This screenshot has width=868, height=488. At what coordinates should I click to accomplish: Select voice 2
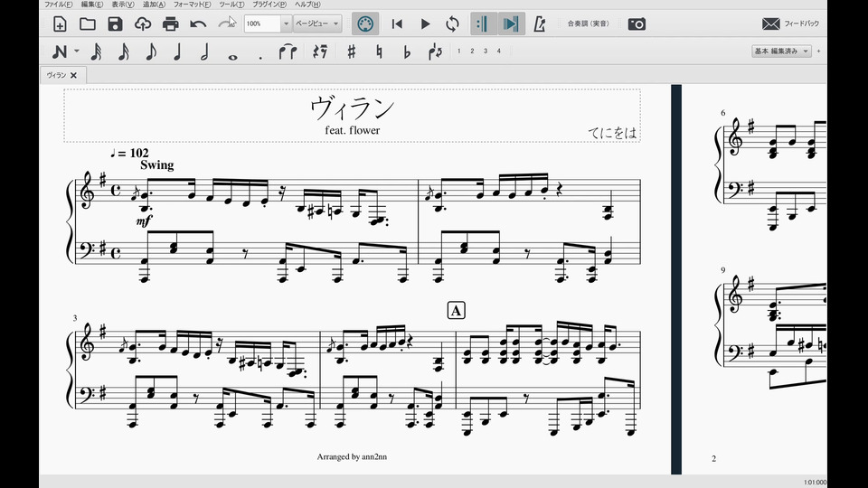472,51
